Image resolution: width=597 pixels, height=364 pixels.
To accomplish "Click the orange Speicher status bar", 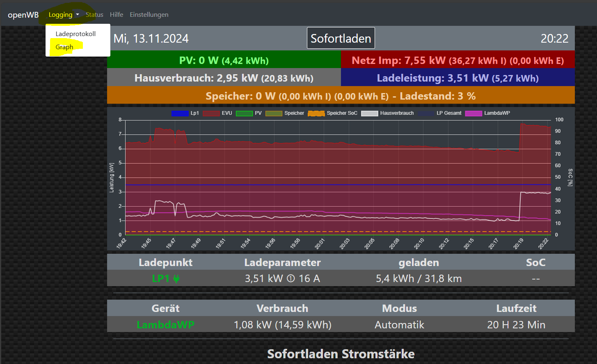I will click(x=341, y=96).
